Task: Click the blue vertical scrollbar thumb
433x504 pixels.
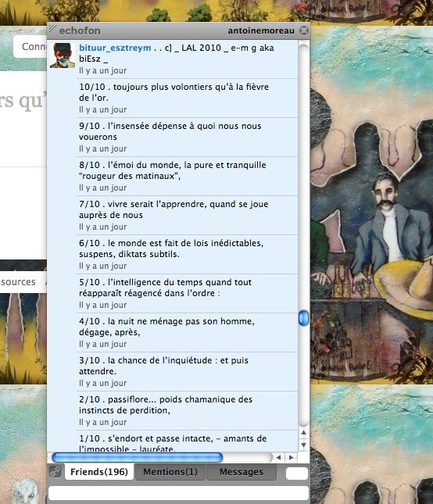Action: [303, 318]
